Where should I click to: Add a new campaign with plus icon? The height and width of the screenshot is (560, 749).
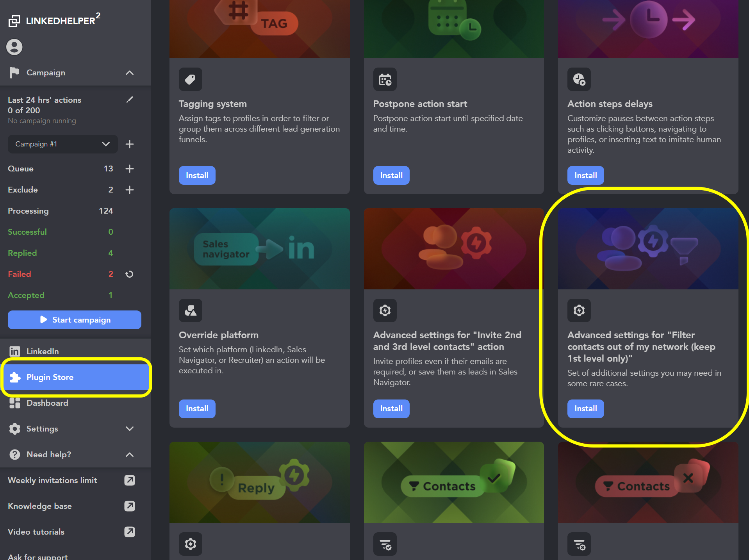[130, 144]
